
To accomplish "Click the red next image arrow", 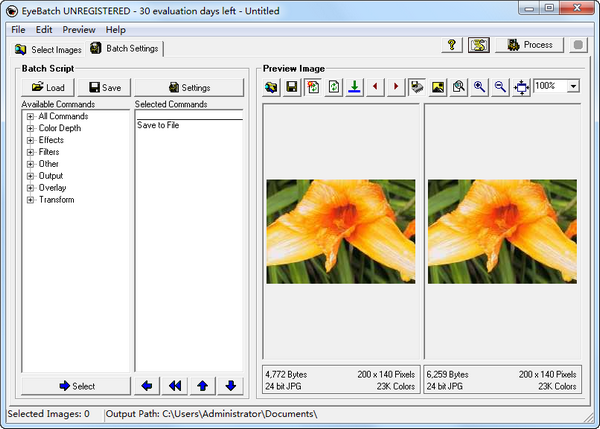I will point(396,87).
